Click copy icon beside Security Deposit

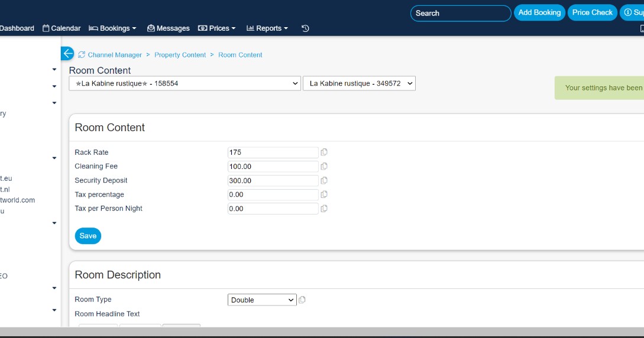click(324, 180)
